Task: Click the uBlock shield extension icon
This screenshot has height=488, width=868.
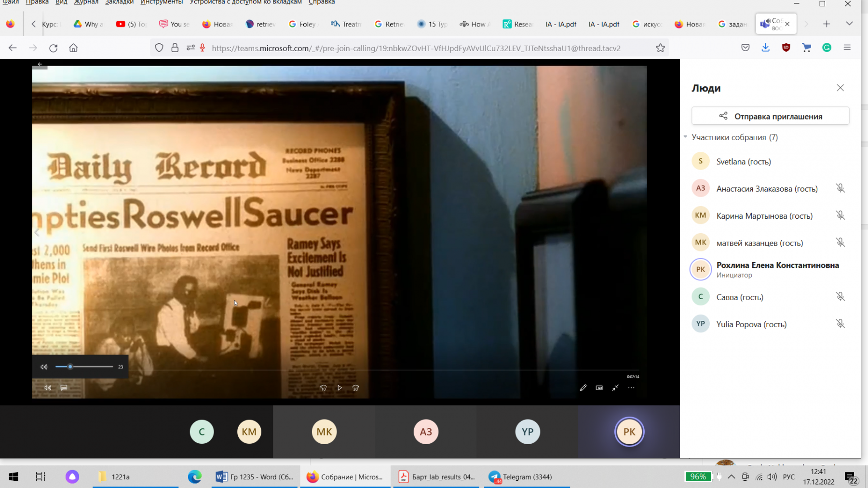Action: point(786,47)
